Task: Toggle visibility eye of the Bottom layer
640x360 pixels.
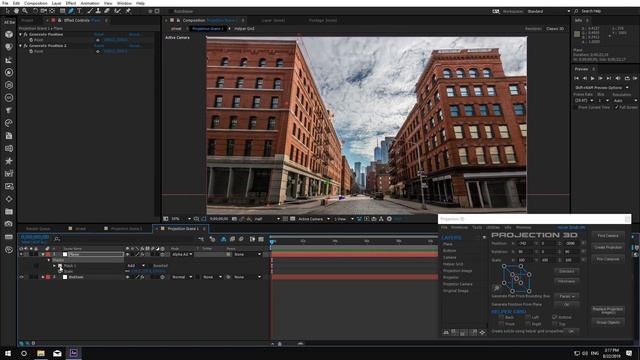Action: (x=21, y=277)
